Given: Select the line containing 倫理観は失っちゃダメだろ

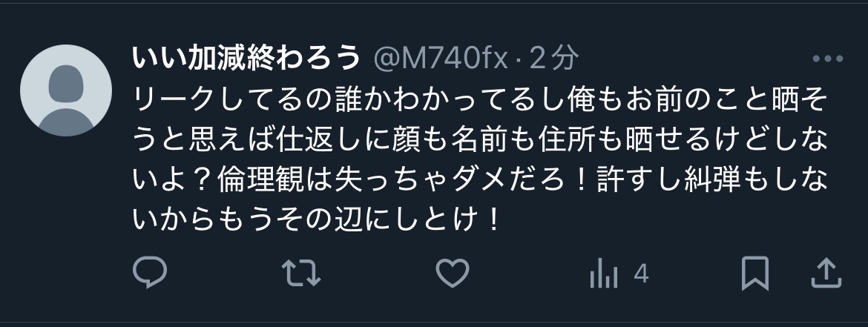Looking at the screenshot, I should pyautogui.click(x=480, y=180).
